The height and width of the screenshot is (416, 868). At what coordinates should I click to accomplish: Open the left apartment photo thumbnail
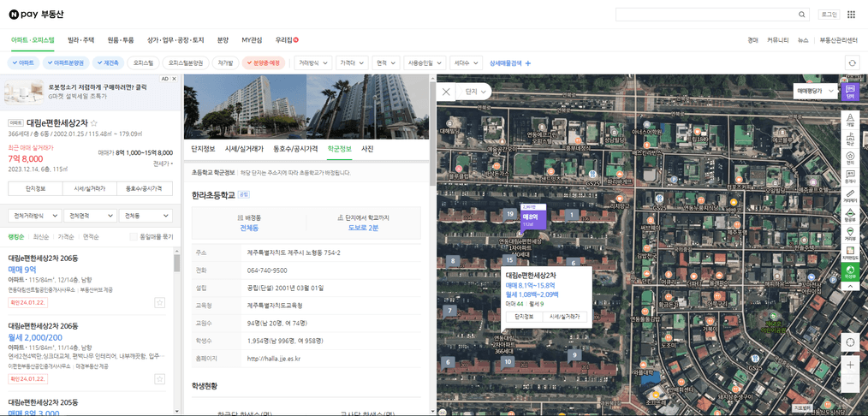(x=245, y=107)
